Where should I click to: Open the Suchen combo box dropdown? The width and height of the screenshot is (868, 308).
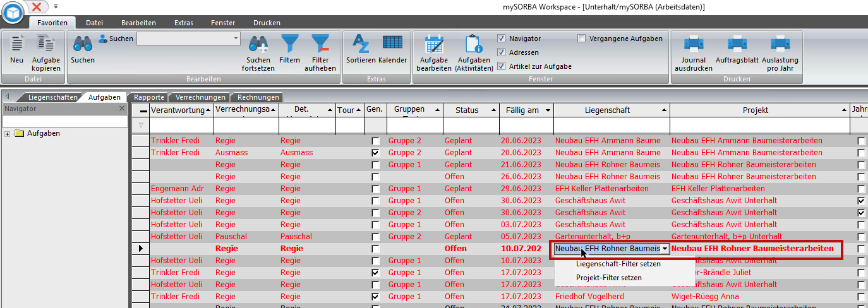pos(236,38)
